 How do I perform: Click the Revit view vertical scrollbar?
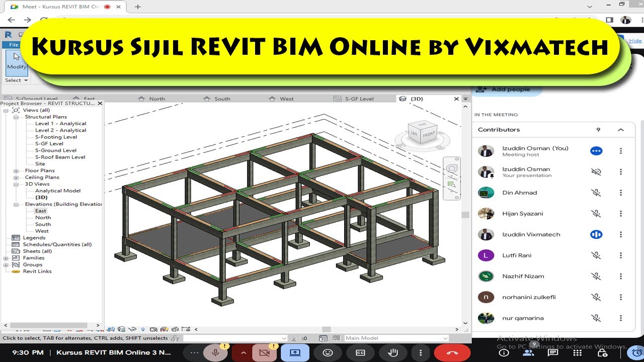point(465,215)
